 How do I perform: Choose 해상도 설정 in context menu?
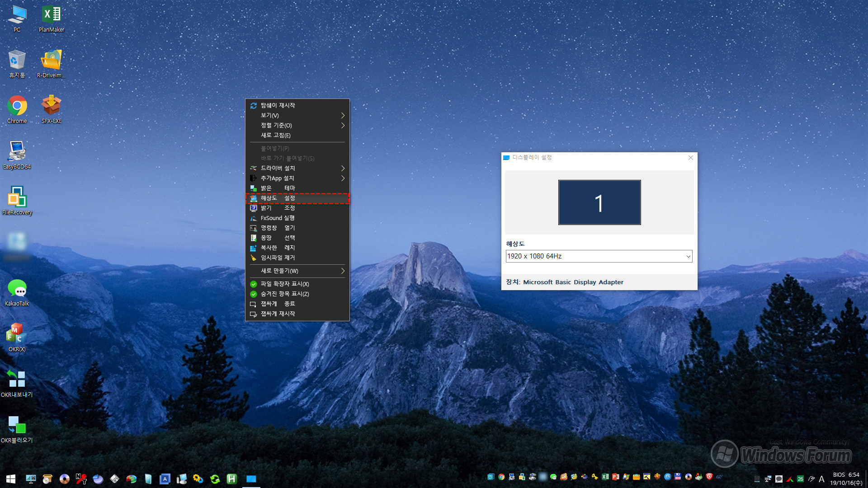click(x=297, y=198)
